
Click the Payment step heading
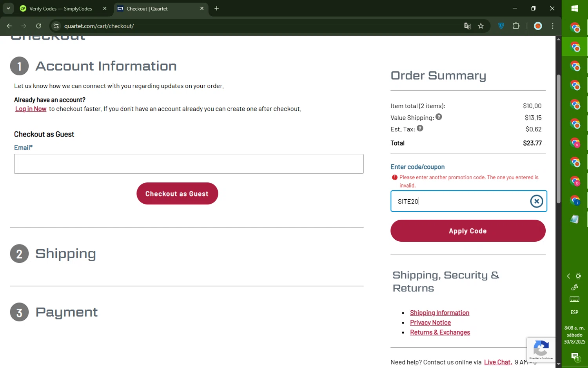67,312
